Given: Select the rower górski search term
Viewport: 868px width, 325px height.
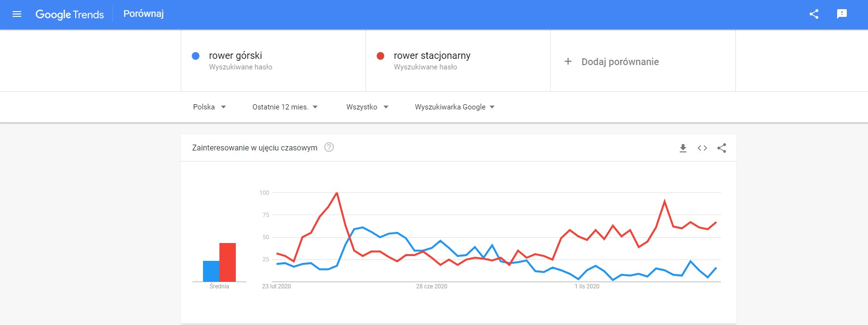Looking at the screenshot, I should tap(235, 55).
